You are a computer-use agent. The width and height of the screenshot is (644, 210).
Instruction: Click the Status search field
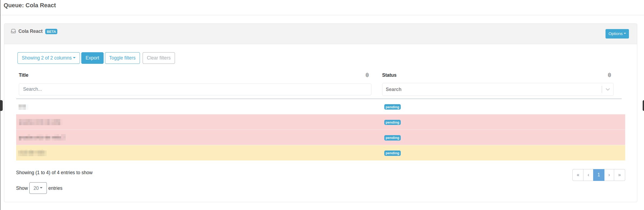(x=491, y=89)
